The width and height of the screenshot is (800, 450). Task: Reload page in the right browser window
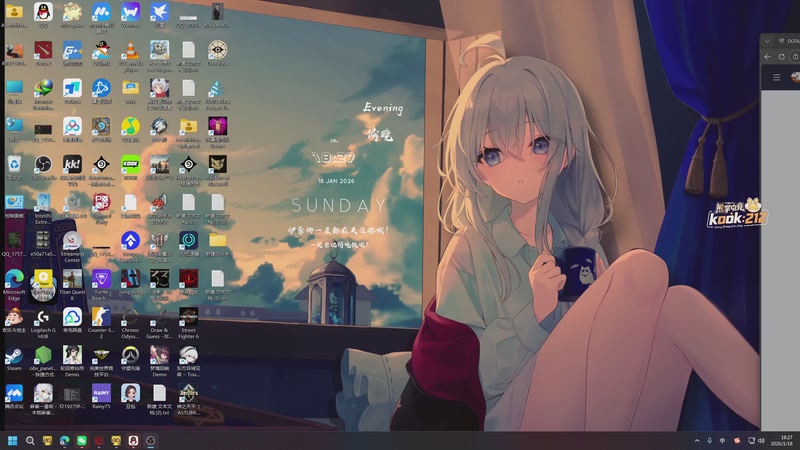pyautogui.click(x=782, y=57)
